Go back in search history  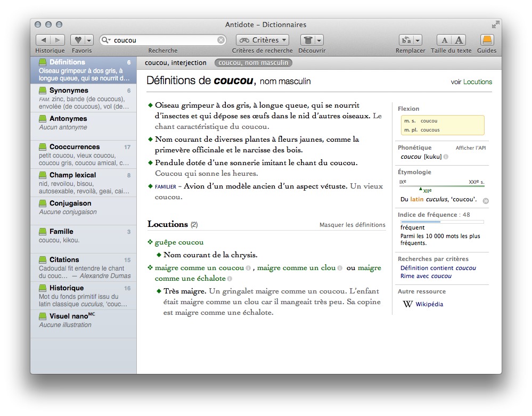tap(43, 40)
